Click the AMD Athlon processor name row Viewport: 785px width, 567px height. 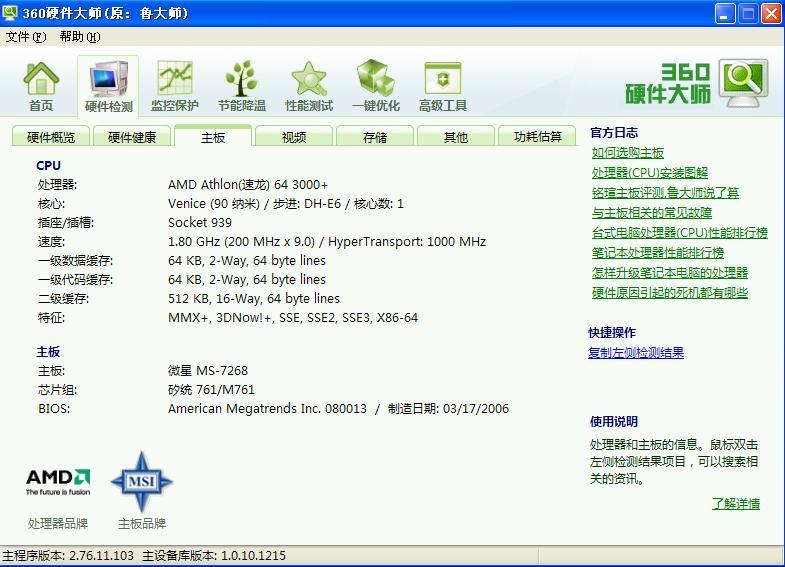click(x=248, y=184)
